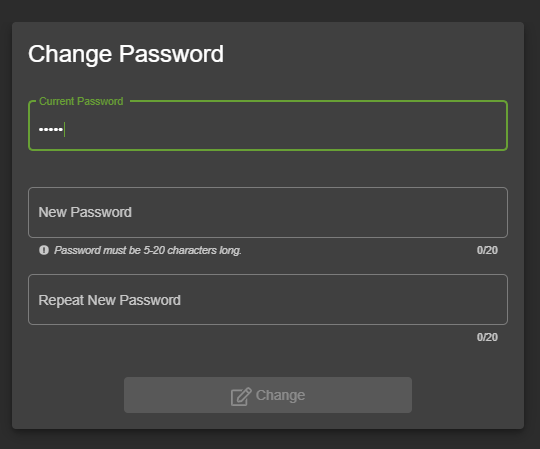Focus the Current Password field
The height and width of the screenshot is (449, 540).
pyautogui.click(x=268, y=125)
